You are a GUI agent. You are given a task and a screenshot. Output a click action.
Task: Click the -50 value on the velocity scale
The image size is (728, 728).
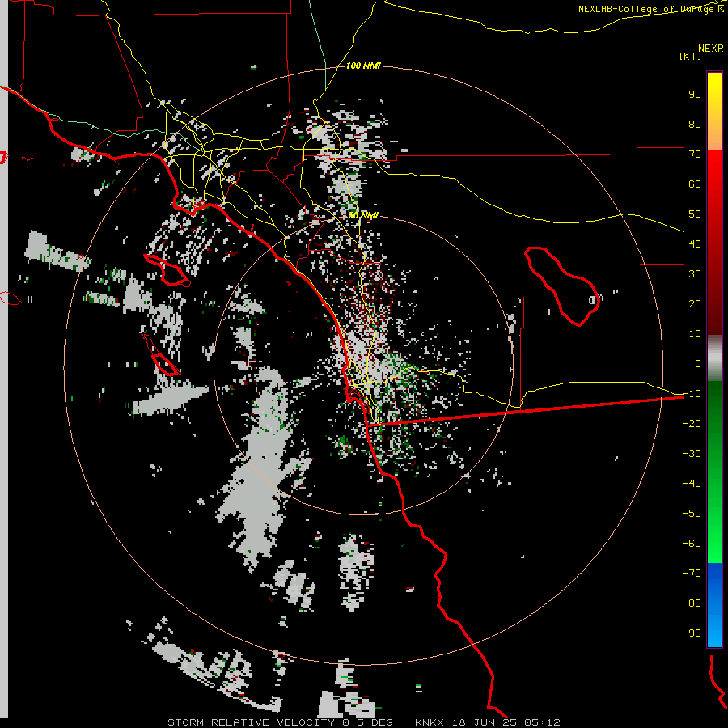pos(692,514)
